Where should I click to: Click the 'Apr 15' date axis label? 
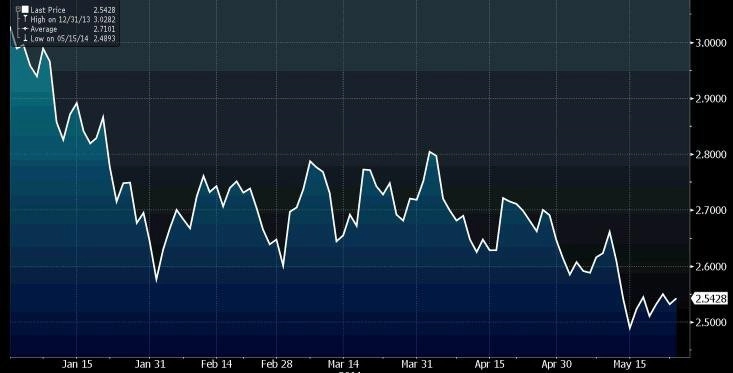(x=489, y=364)
